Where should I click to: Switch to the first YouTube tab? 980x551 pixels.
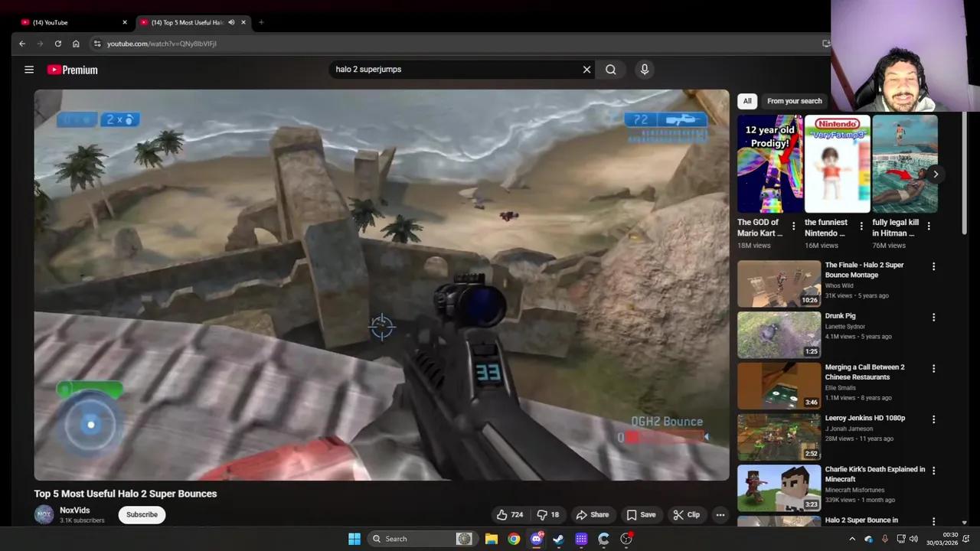pos(73,22)
